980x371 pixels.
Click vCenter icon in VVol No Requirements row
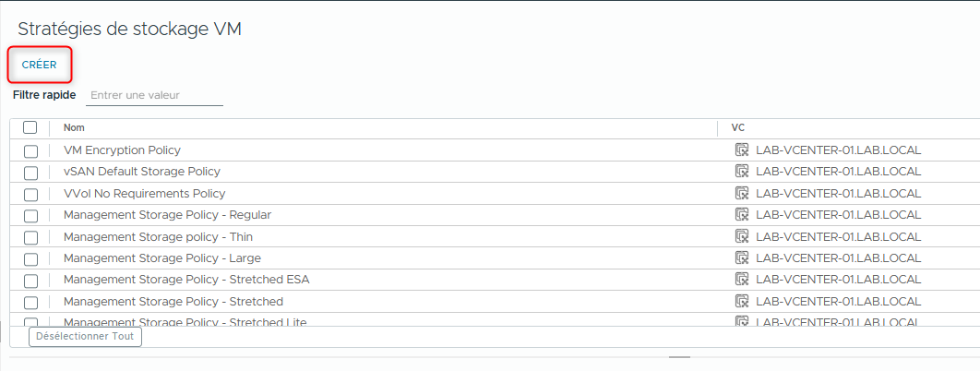click(x=741, y=193)
